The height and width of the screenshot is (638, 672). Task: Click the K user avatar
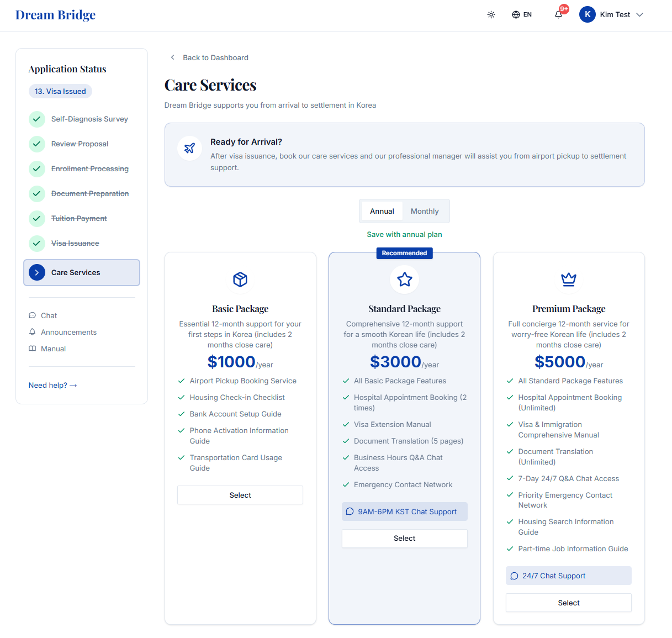pos(588,15)
